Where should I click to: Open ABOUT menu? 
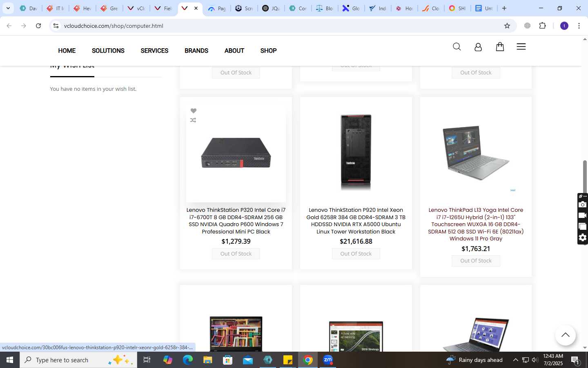tap(234, 51)
